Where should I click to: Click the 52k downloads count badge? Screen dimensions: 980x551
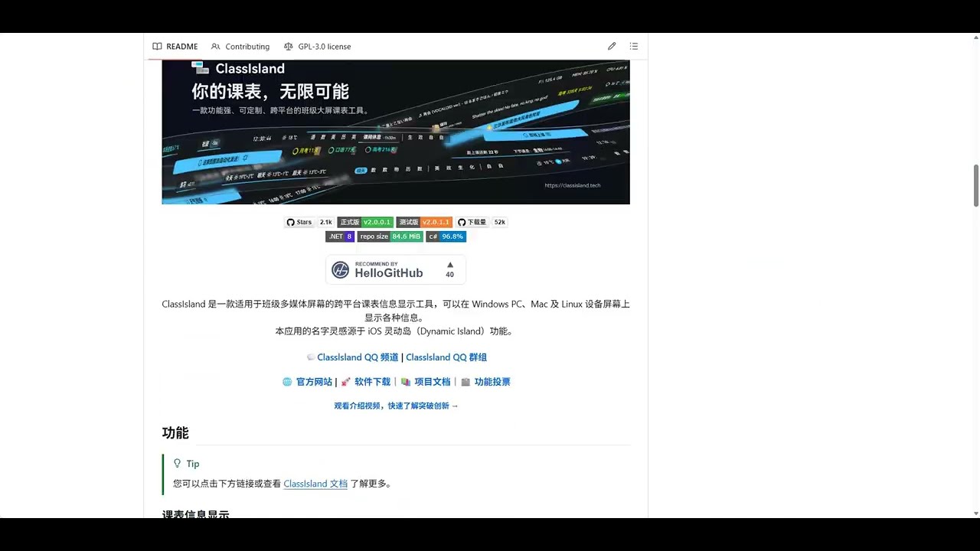pos(500,222)
